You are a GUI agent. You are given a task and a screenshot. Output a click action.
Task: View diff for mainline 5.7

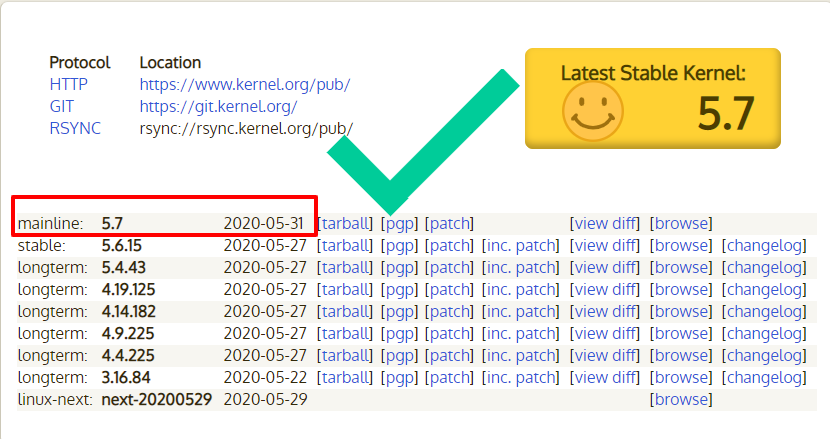605,223
